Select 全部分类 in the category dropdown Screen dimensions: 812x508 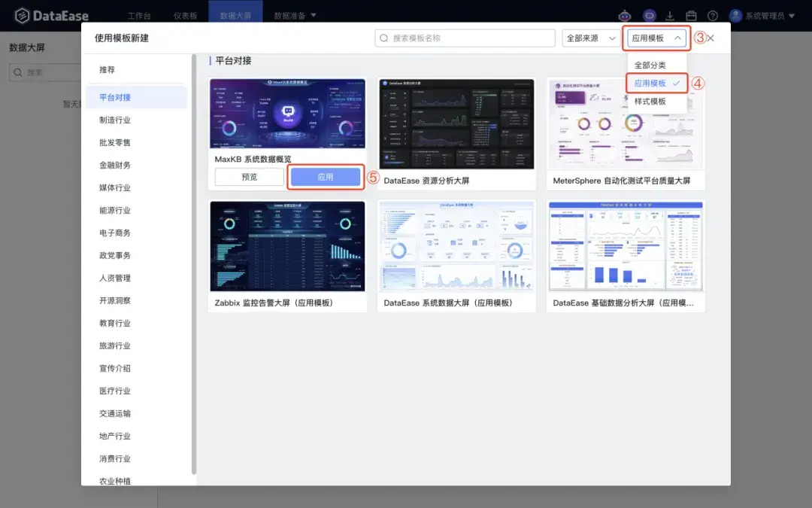650,65
